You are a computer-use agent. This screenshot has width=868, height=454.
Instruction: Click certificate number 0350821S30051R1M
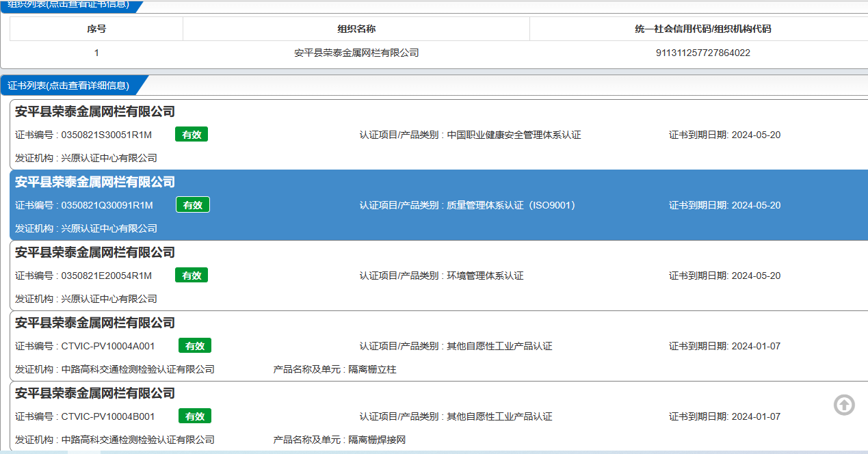pyautogui.click(x=107, y=135)
